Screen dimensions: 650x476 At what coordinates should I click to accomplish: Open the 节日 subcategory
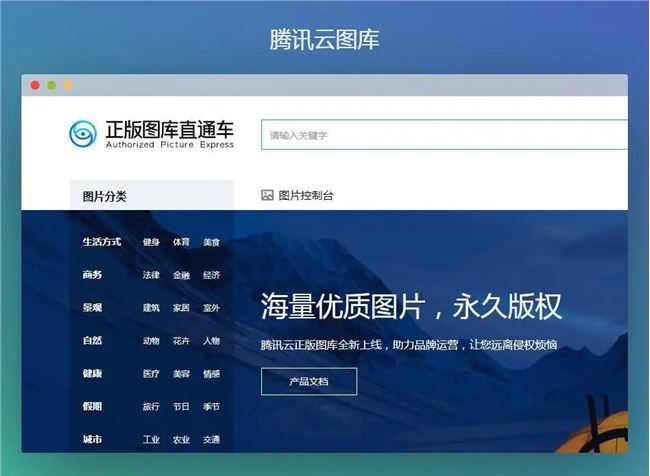pyautogui.click(x=181, y=407)
